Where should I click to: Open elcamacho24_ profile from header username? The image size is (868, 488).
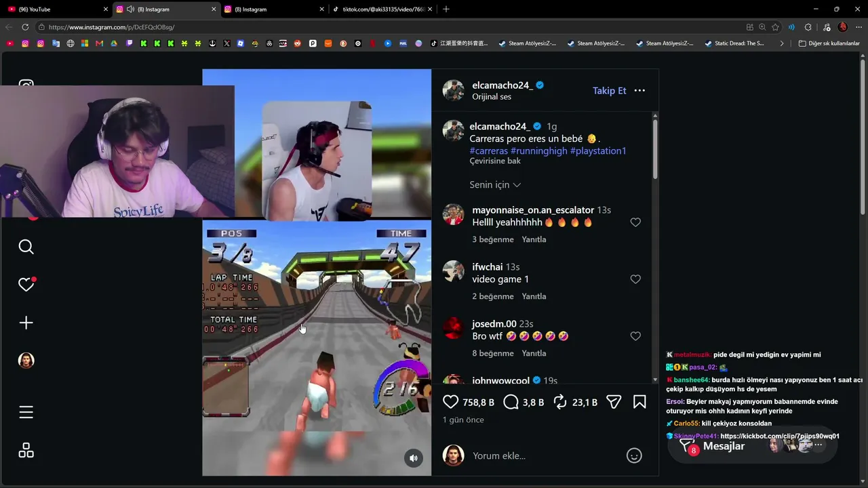click(502, 85)
